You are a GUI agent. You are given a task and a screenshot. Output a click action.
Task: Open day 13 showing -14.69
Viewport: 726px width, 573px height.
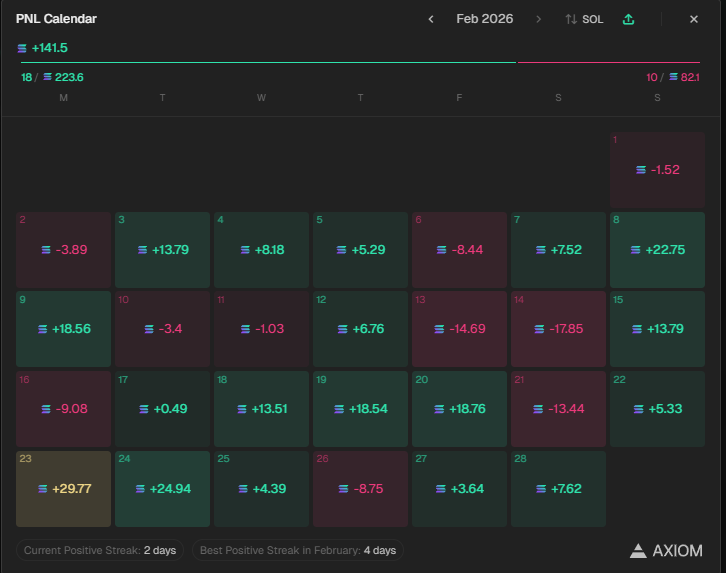tap(459, 329)
